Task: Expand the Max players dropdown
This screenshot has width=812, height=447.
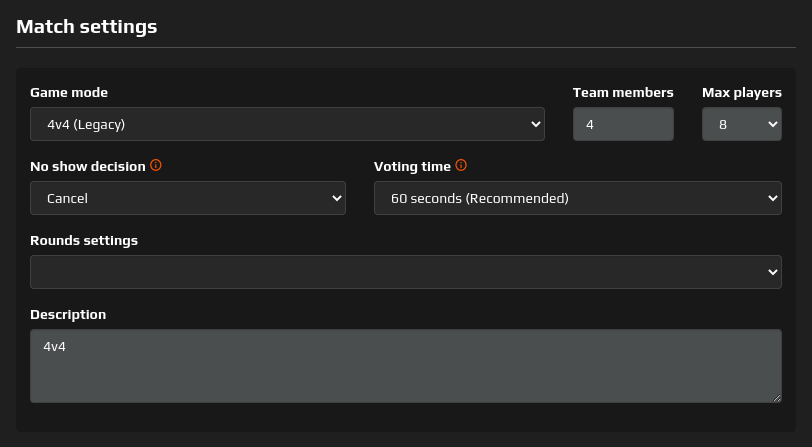Action: pos(741,125)
